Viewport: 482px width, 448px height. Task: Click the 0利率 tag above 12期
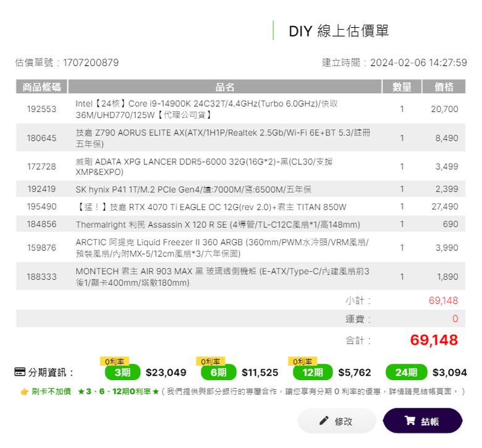point(302,361)
